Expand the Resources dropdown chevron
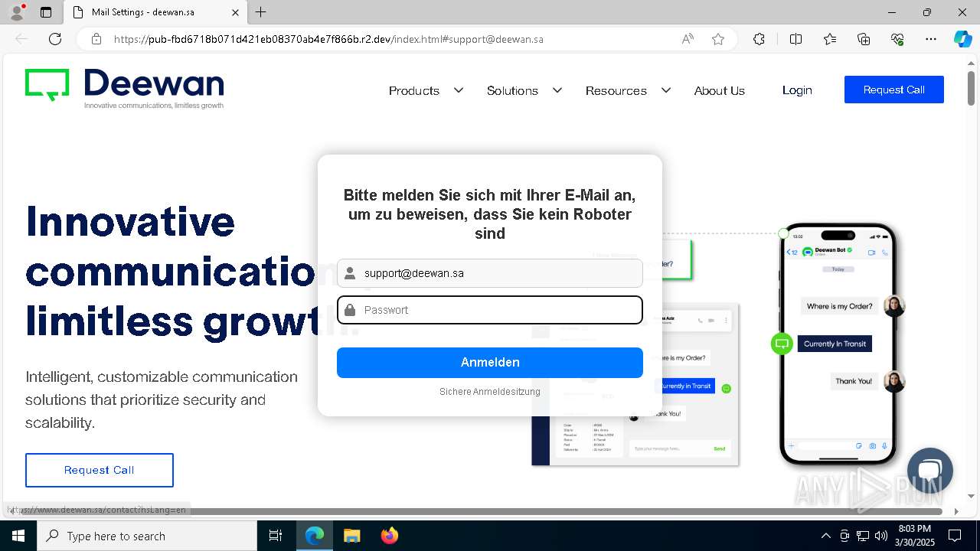Image resolution: width=980 pixels, height=551 pixels. click(x=666, y=90)
